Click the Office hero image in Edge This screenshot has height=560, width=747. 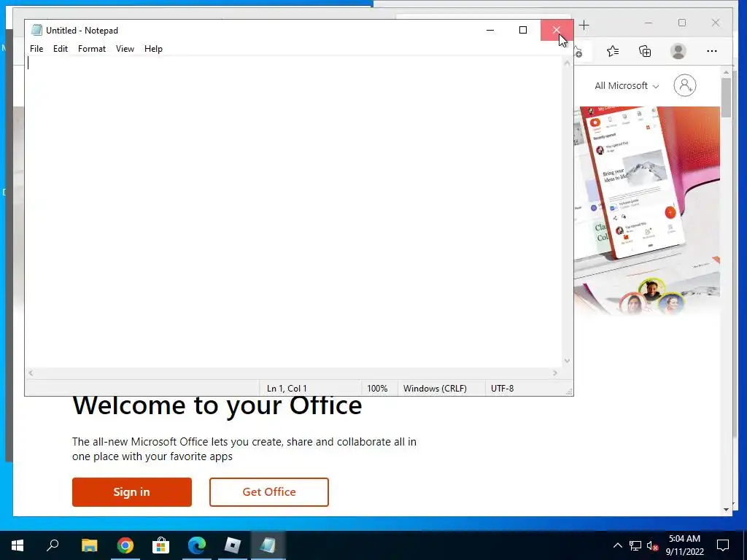pyautogui.click(x=647, y=211)
